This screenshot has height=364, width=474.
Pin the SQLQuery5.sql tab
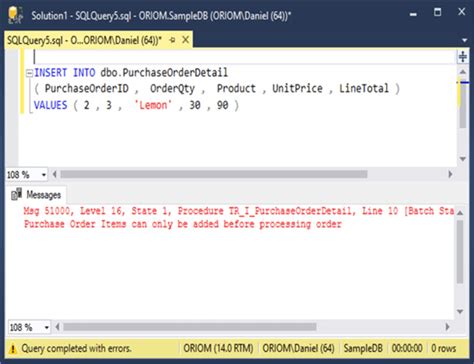(172, 40)
